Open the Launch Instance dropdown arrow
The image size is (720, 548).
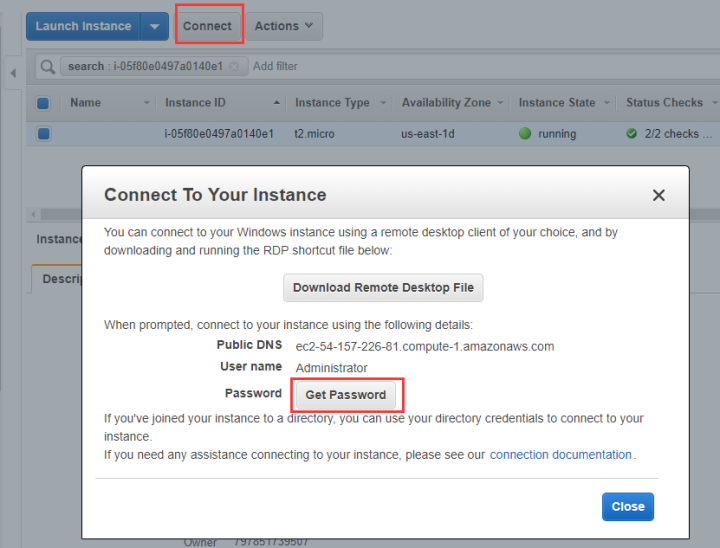154,26
